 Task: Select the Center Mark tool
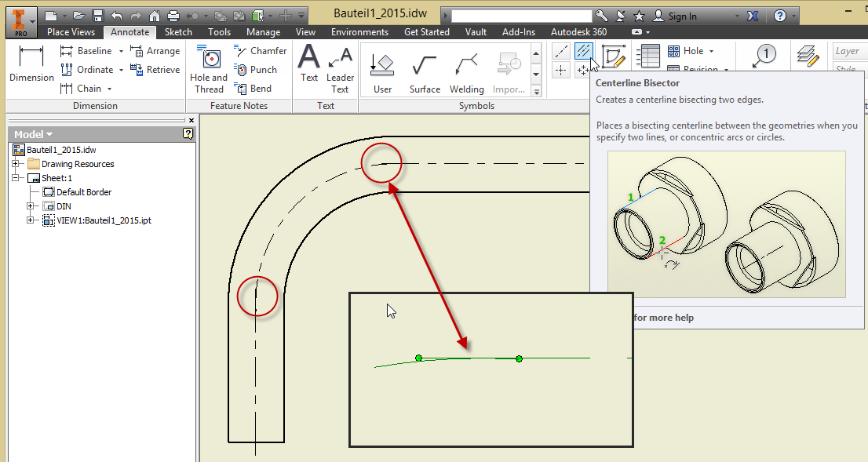coord(561,70)
